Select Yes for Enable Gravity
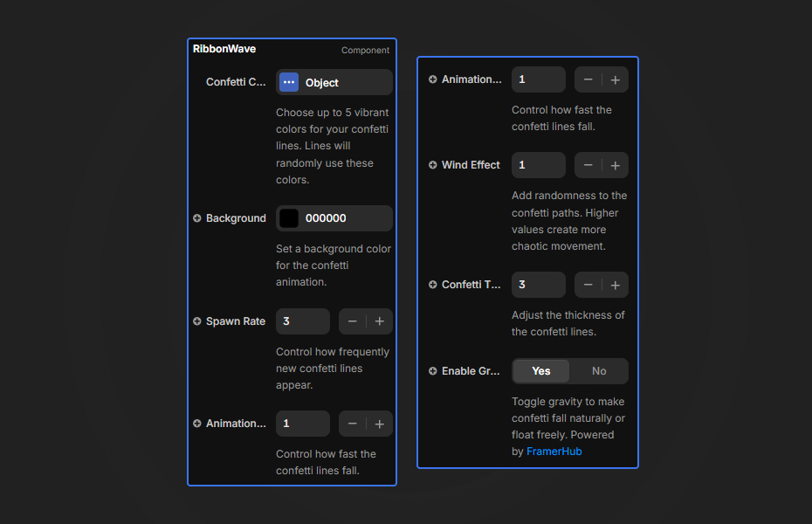812x524 pixels. 540,370
